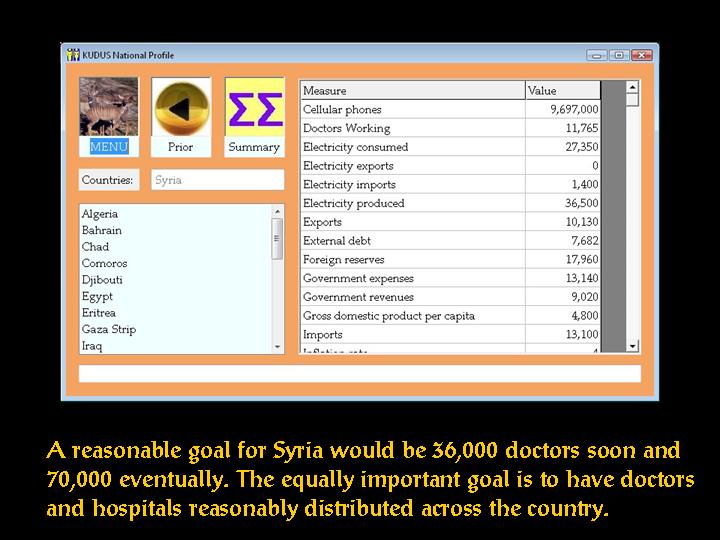Select the Doctors Working row
The image size is (720, 540).
point(412,128)
